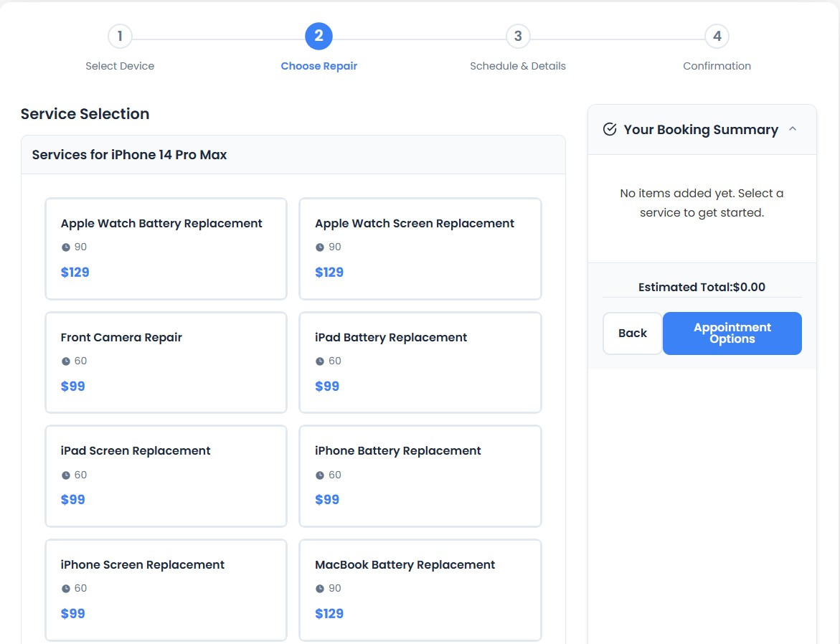Click the $129 price on Apple Watch Screen
The width and height of the screenshot is (840, 644).
tap(329, 273)
